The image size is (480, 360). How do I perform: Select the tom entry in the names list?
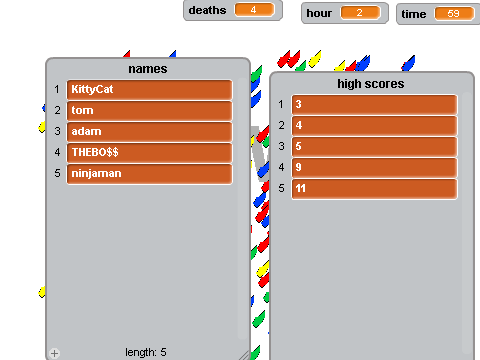pos(149,111)
